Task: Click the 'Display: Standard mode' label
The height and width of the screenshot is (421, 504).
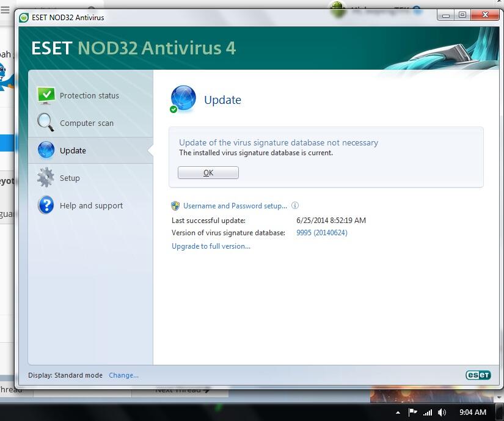Action: coord(65,375)
